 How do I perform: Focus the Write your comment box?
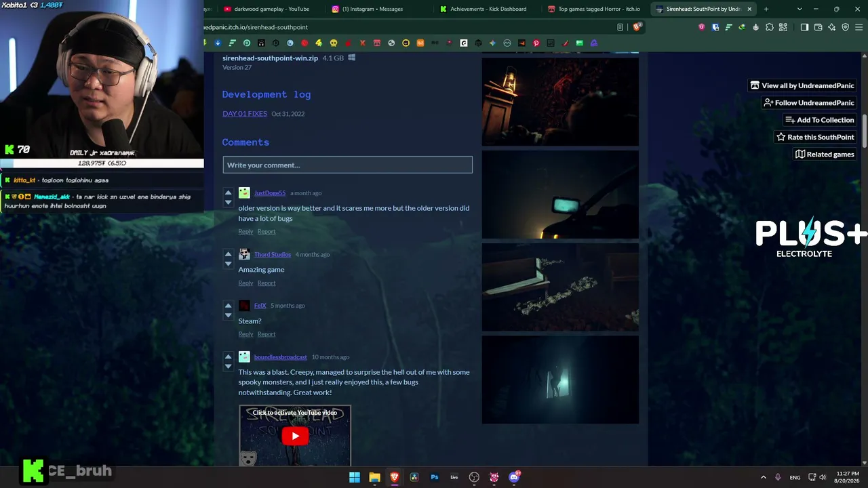pos(348,165)
